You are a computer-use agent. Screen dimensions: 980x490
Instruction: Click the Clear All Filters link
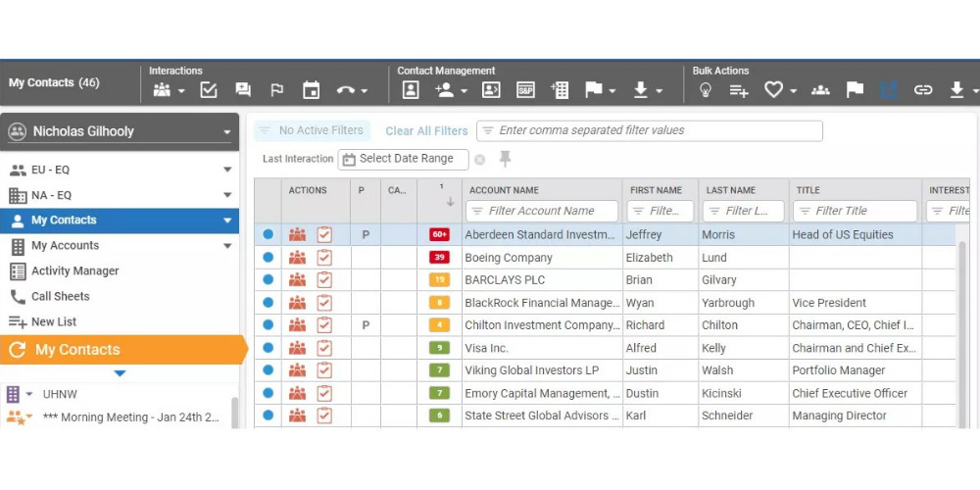tap(426, 131)
